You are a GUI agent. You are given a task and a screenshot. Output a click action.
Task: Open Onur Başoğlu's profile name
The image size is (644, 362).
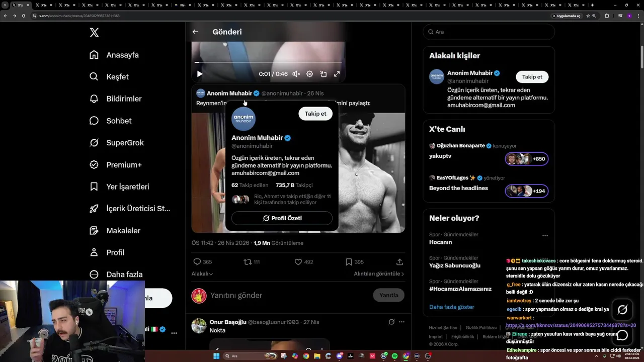point(228,322)
